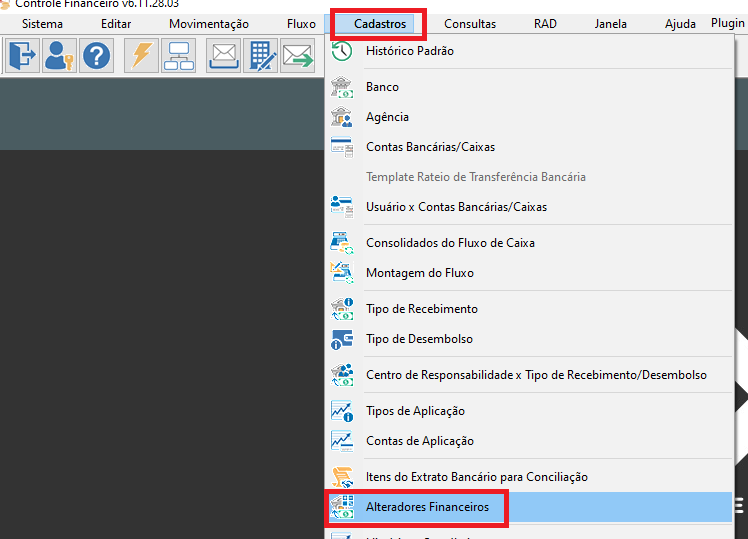Select Tipo de Recebimento

pos(529,309)
